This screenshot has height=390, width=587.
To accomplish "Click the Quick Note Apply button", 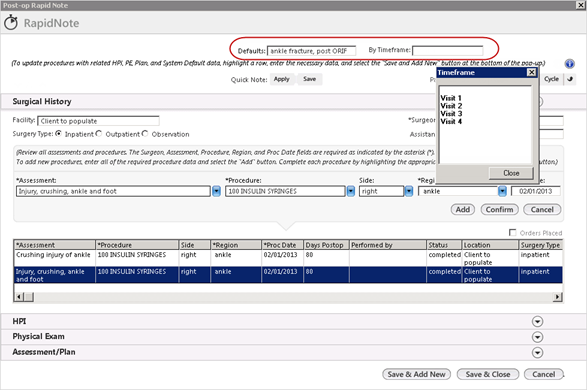I will 282,79.
